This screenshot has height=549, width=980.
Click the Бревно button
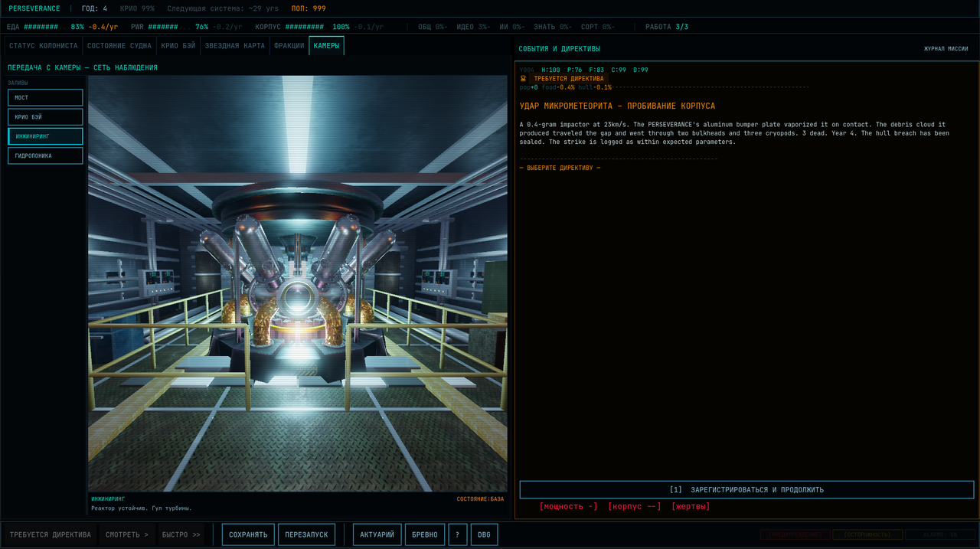click(x=425, y=534)
